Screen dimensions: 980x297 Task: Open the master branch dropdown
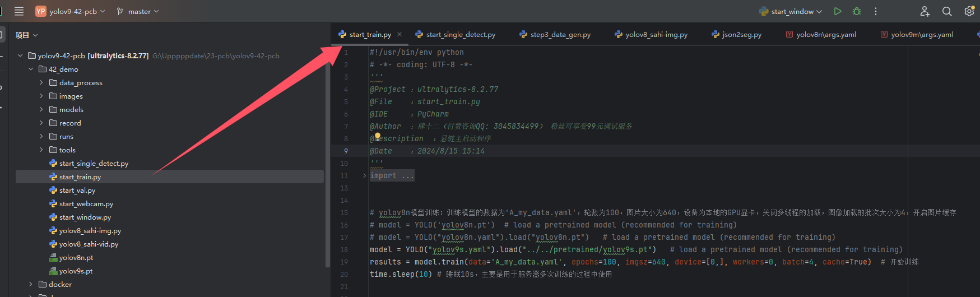click(x=138, y=11)
